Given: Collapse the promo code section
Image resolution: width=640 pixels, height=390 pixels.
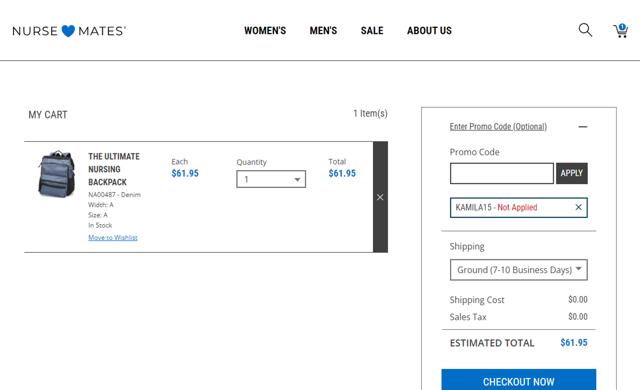Looking at the screenshot, I should (x=582, y=127).
